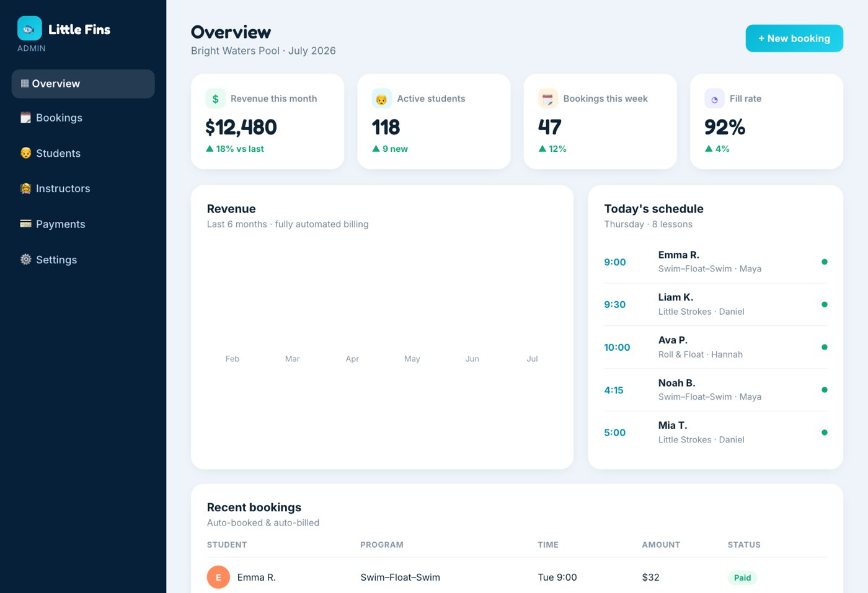This screenshot has width=868, height=593.
Task: Click the Bright Waters Pool · July 2026 subtitle
Action: 263,51
